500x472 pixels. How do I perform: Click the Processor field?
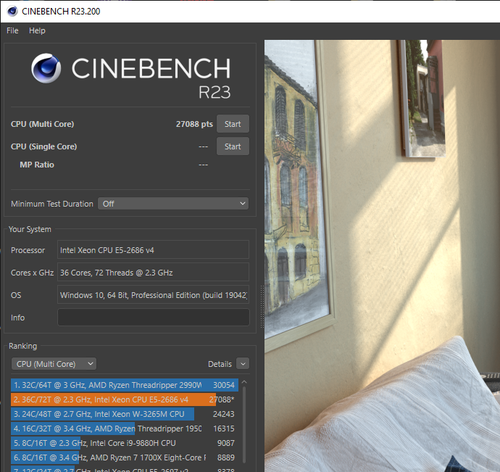click(153, 250)
